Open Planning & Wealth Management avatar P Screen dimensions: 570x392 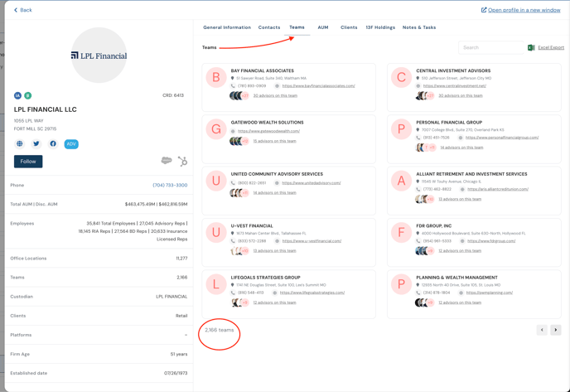pyautogui.click(x=401, y=284)
